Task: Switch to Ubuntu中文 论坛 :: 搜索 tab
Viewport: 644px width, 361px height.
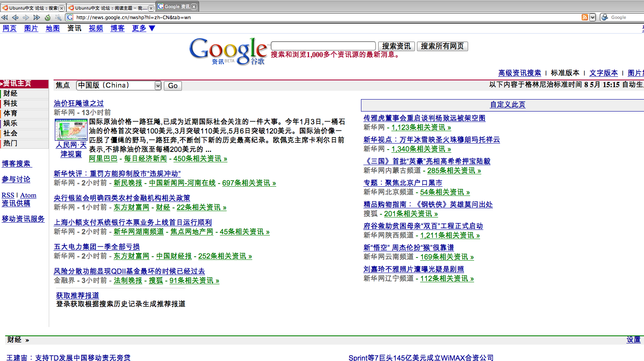Action: pyautogui.click(x=33, y=8)
